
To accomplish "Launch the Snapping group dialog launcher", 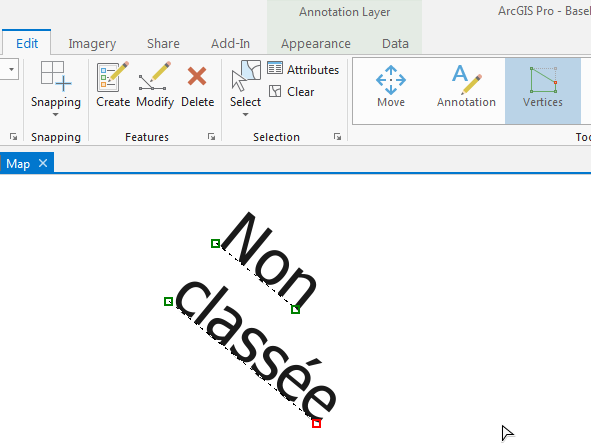I will [13, 136].
